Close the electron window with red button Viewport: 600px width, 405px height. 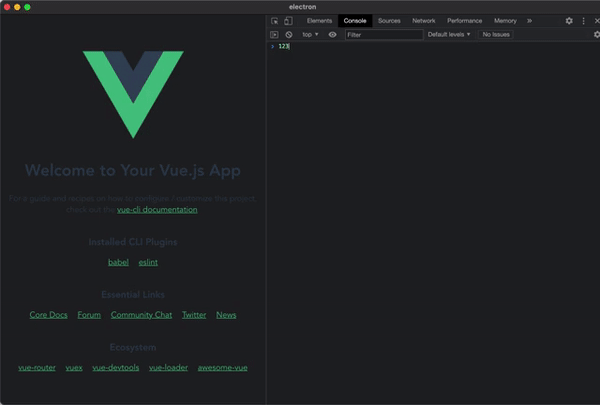[7, 7]
